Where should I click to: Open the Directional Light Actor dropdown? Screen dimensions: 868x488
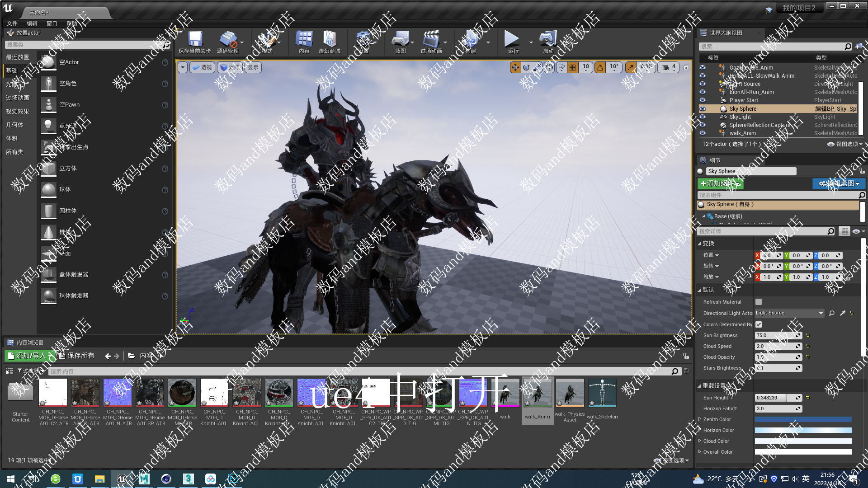point(790,313)
